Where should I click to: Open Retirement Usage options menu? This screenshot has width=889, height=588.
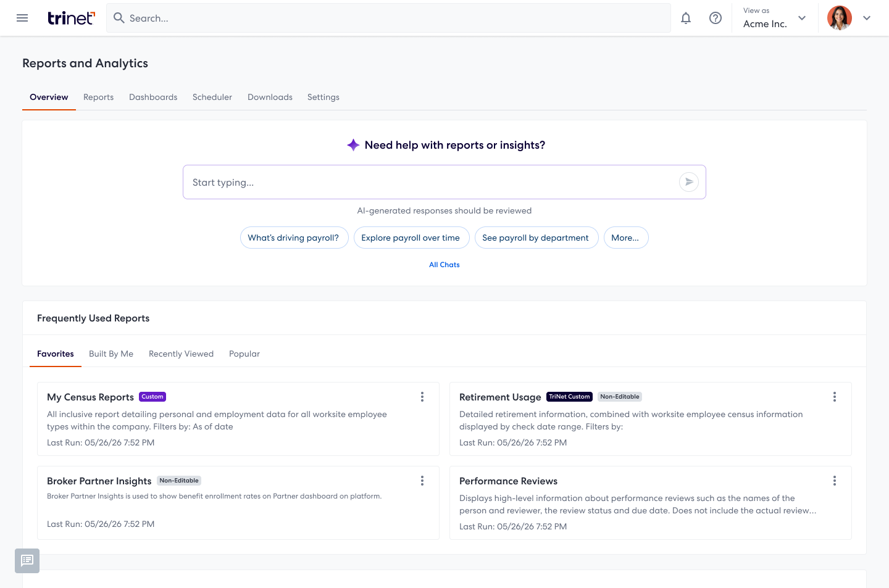coord(835,397)
